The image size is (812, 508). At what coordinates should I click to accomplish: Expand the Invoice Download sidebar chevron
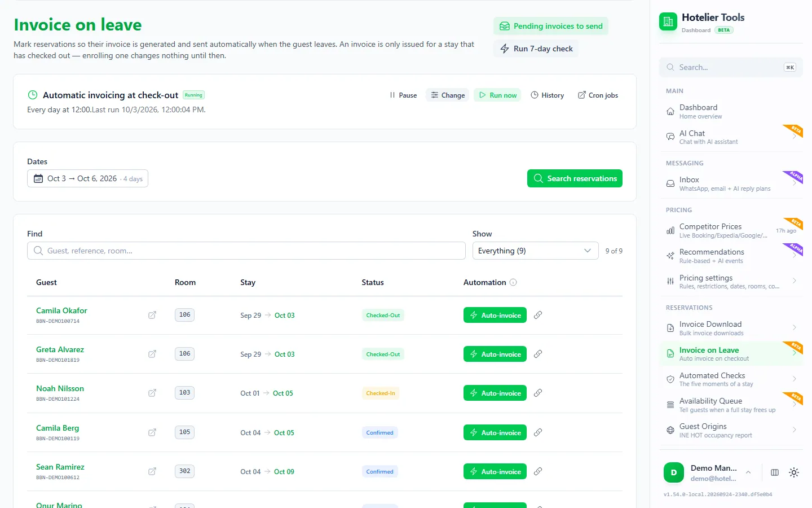click(794, 328)
